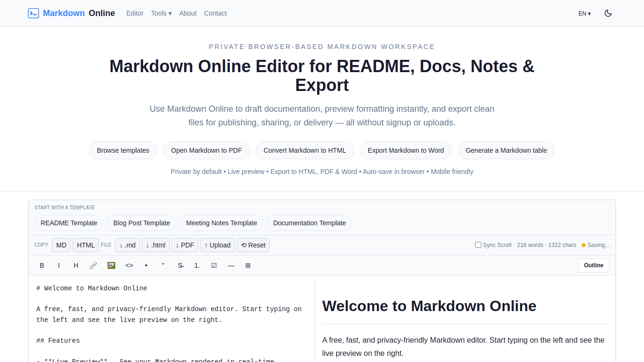This screenshot has height=362, width=644.
Task: Insert an image using the picture icon
Action: point(111,265)
